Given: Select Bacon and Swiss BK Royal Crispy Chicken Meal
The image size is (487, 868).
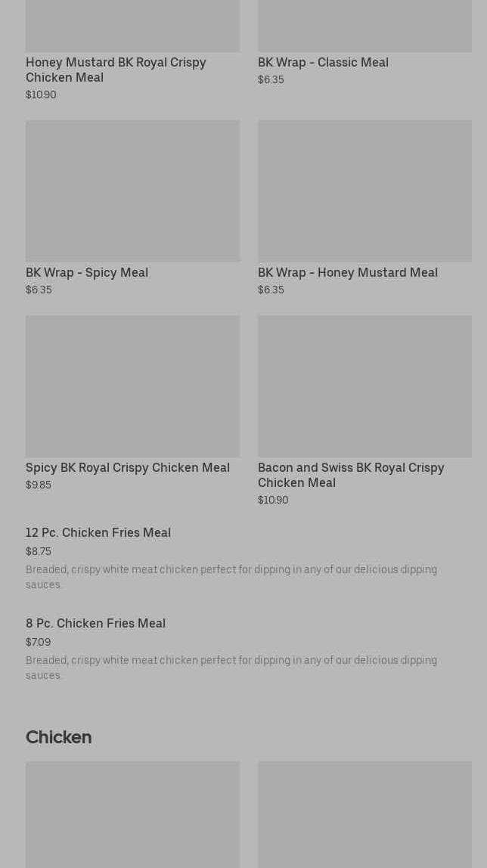Looking at the screenshot, I should tap(351, 475).
